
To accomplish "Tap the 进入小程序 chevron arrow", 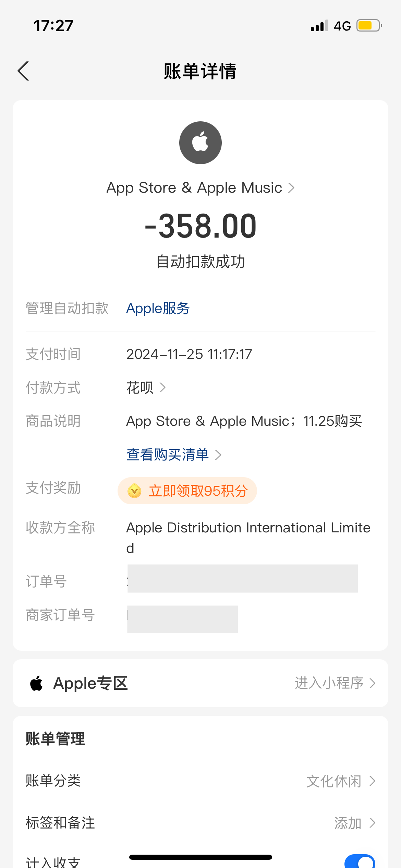I will click(x=373, y=683).
